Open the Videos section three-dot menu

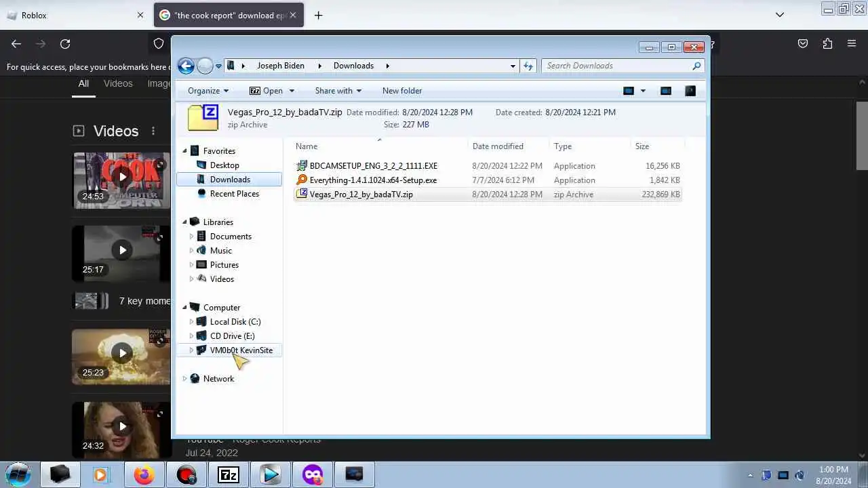(x=153, y=131)
